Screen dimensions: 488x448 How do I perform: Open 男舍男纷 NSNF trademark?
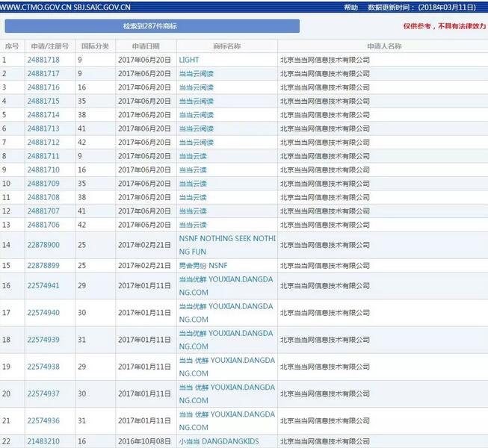203,266
